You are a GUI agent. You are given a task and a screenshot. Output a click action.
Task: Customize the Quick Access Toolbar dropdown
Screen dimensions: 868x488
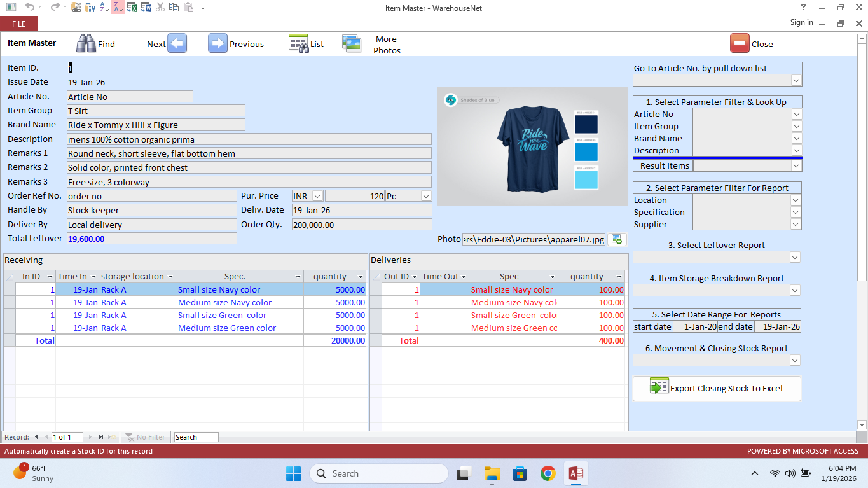tap(203, 8)
